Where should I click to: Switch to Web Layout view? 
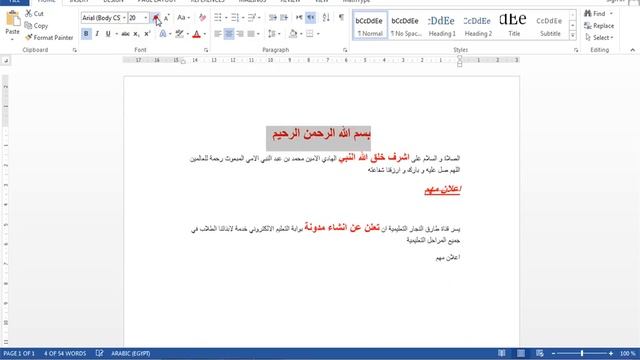click(540, 353)
